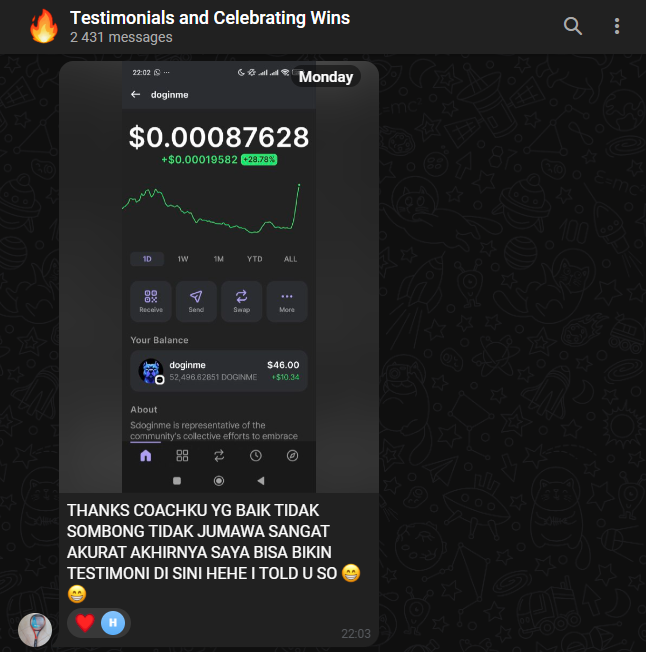Click the wallet home icon in bottom nav

(146, 456)
